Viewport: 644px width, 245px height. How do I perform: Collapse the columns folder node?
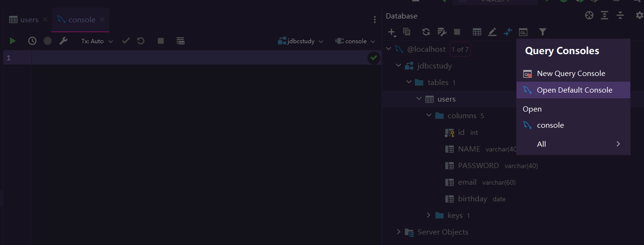tap(429, 115)
